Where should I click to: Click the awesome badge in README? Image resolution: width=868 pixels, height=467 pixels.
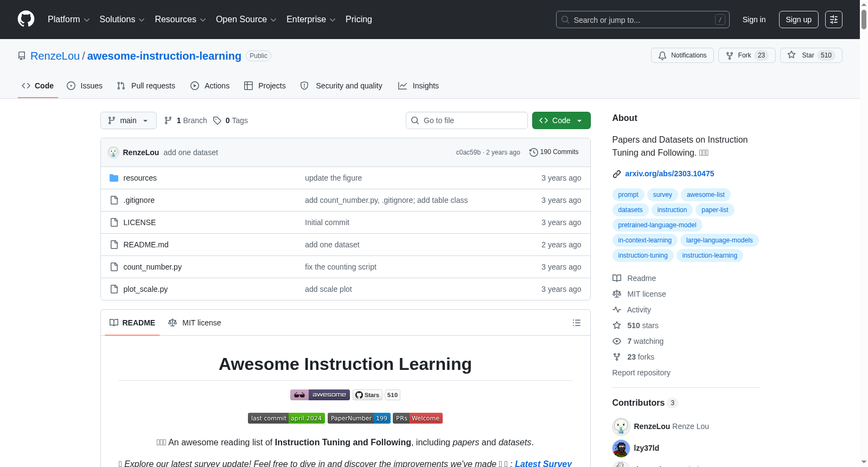pos(320,395)
